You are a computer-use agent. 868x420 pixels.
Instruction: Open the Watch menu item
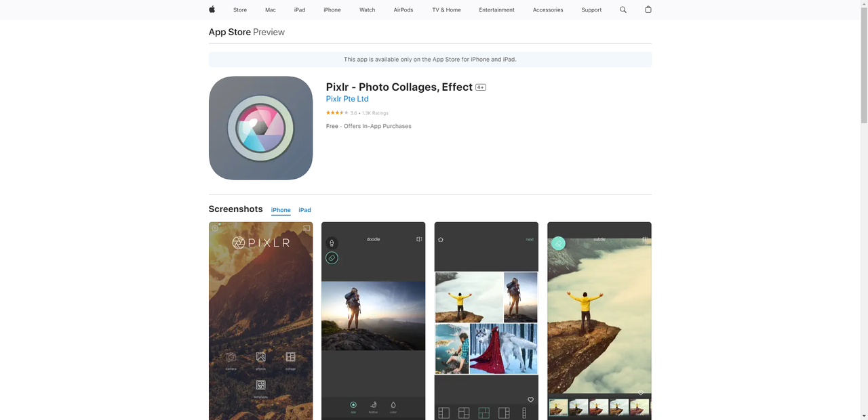(368, 10)
